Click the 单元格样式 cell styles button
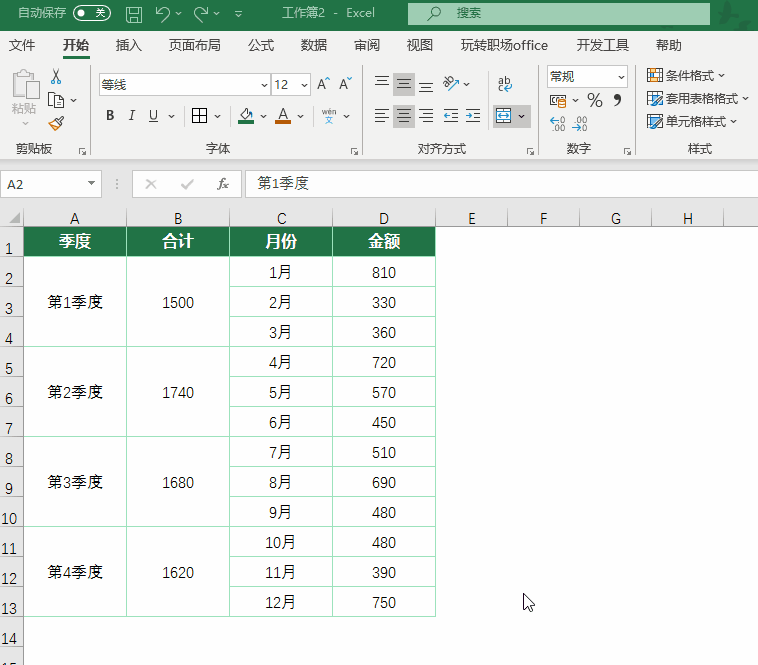Viewport: 758px width, 665px height. [692, 122]
